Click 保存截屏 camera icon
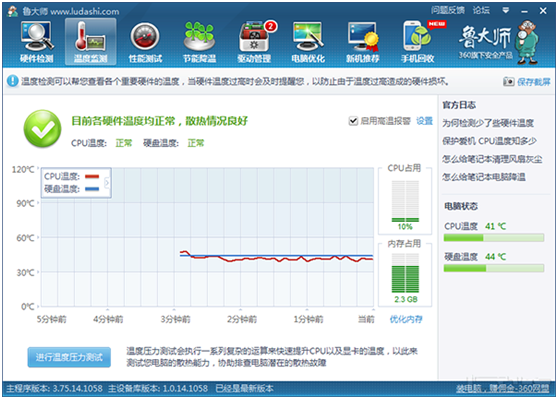 click(x=509, y=82)
